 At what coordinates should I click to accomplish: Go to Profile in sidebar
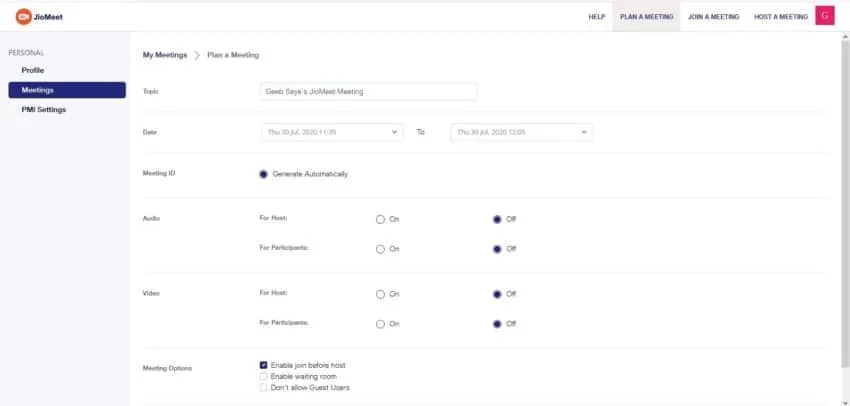click(33, 70)
